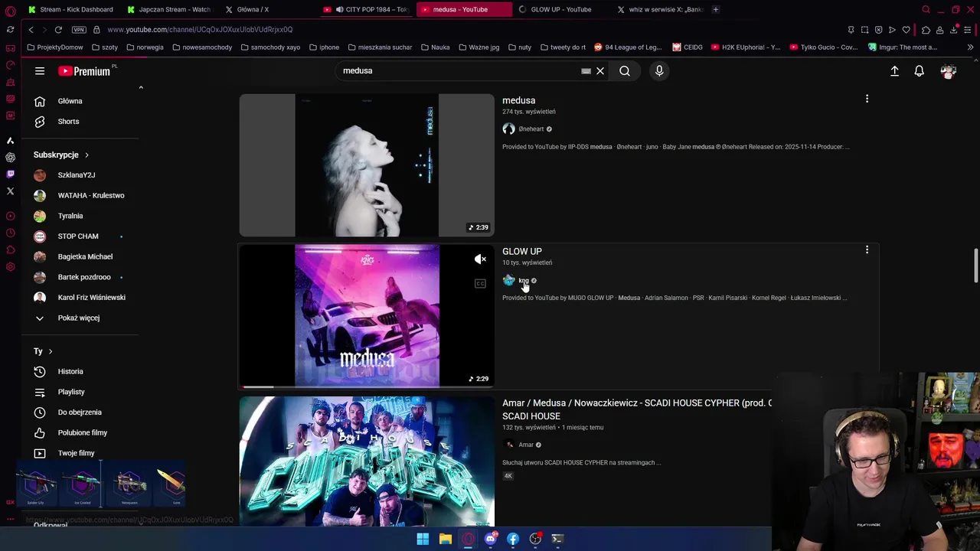Viewport: 980px width, 551px height.
Task: Click the browser address bar URL
Action: [200, 30]
